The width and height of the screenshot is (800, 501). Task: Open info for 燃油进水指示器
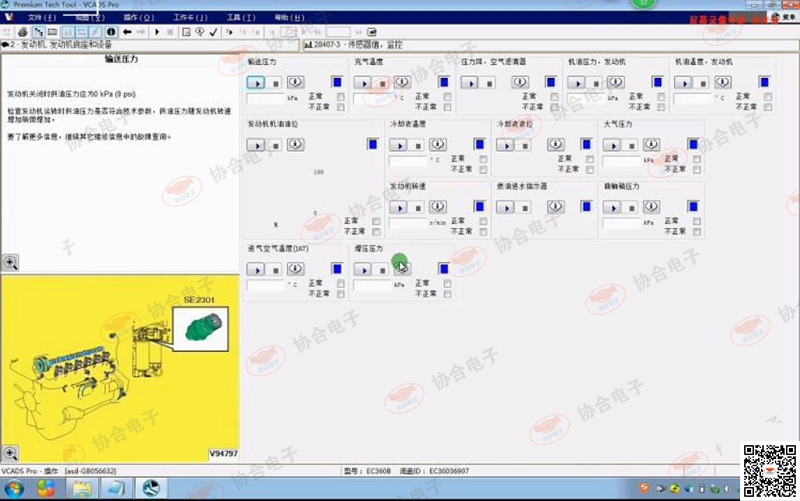tap(556, 207)
